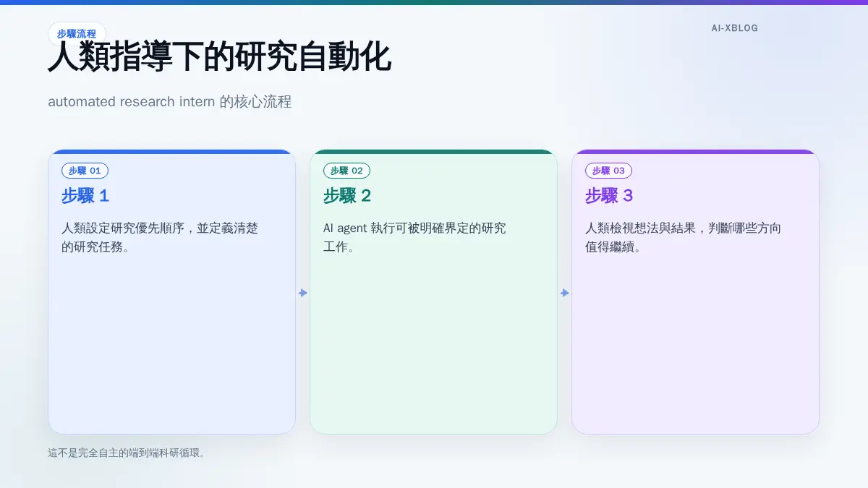Click text 人類檢視想法與結果
Image resolution: width=868 pixels, height=488 pixels.
coord(640,228)
